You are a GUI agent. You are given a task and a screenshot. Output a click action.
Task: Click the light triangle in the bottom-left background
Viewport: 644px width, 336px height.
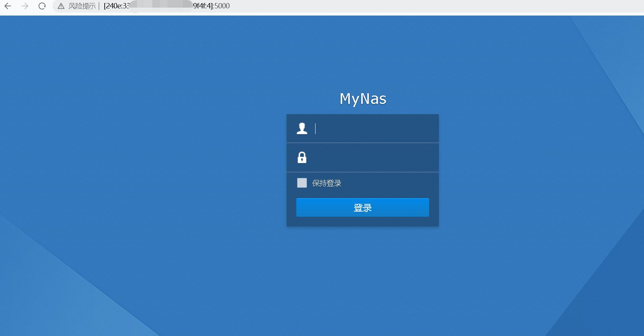pos(57,297)
